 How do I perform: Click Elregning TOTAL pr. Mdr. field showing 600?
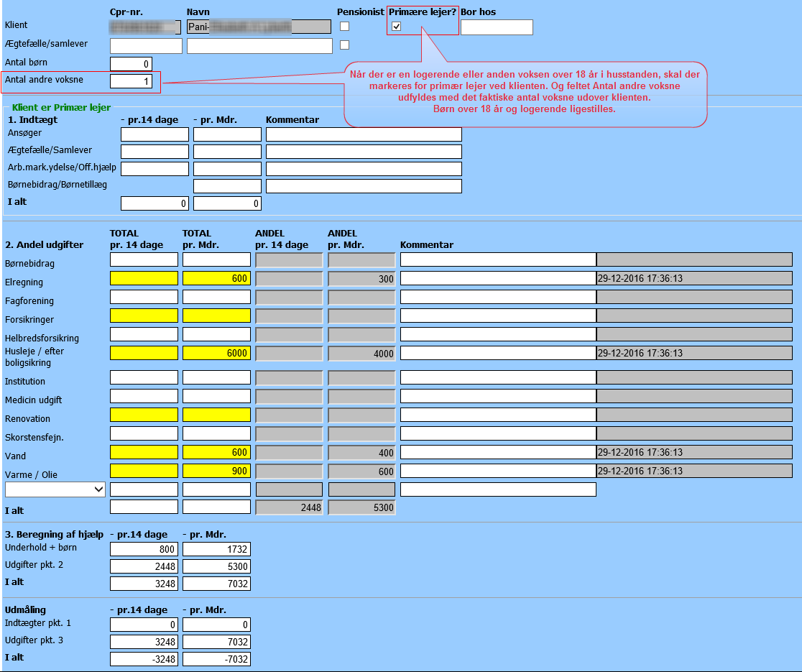(217, 278)
